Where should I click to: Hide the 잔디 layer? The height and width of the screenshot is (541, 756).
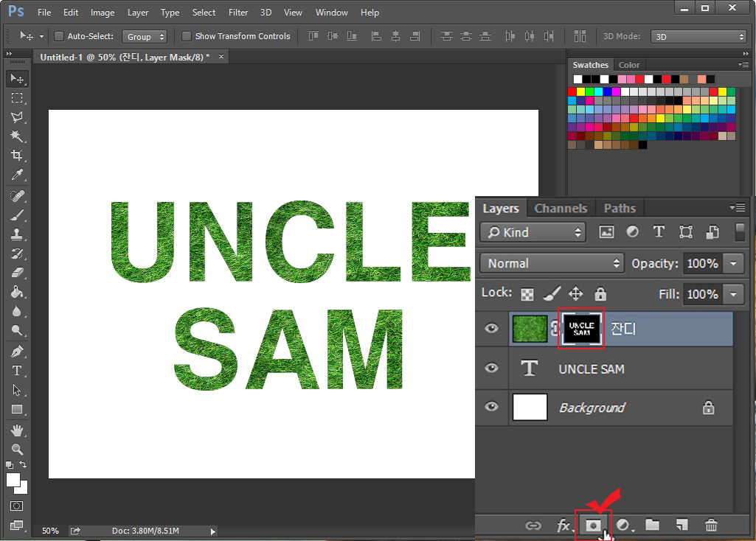tap(491, 329)
